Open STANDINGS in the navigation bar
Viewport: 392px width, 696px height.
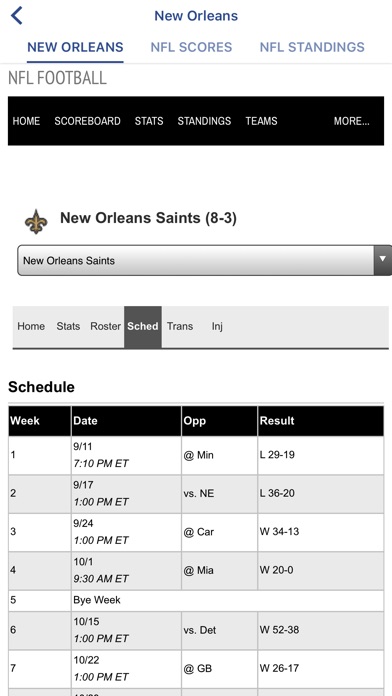click(x=204, y=121)
